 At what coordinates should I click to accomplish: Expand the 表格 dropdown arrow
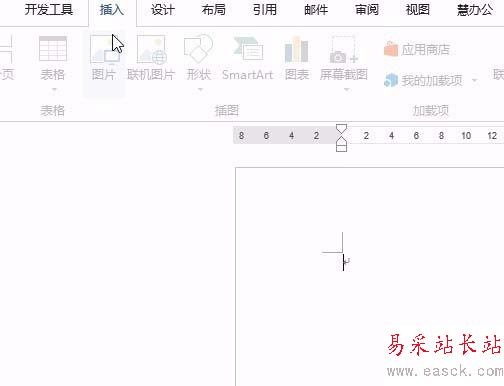pyautogui.click(x=54, y=89)
